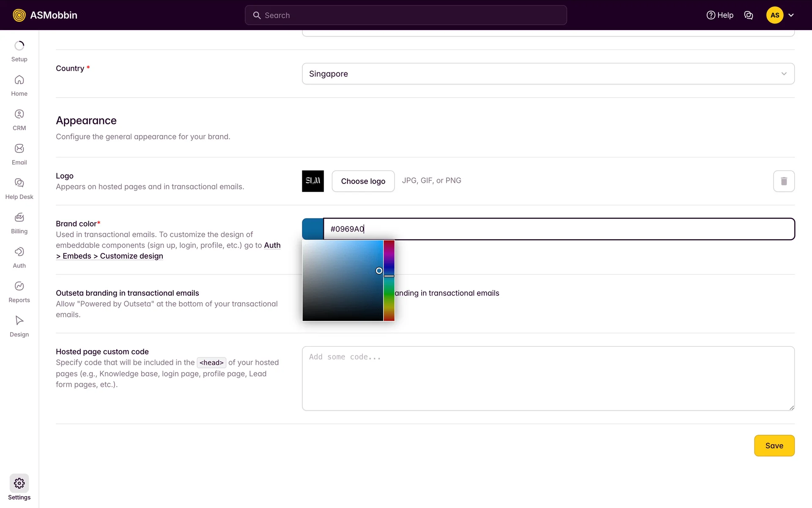
Task: Follow Auth > Embeds > Customize design link
Action: (x=113, y=256)
